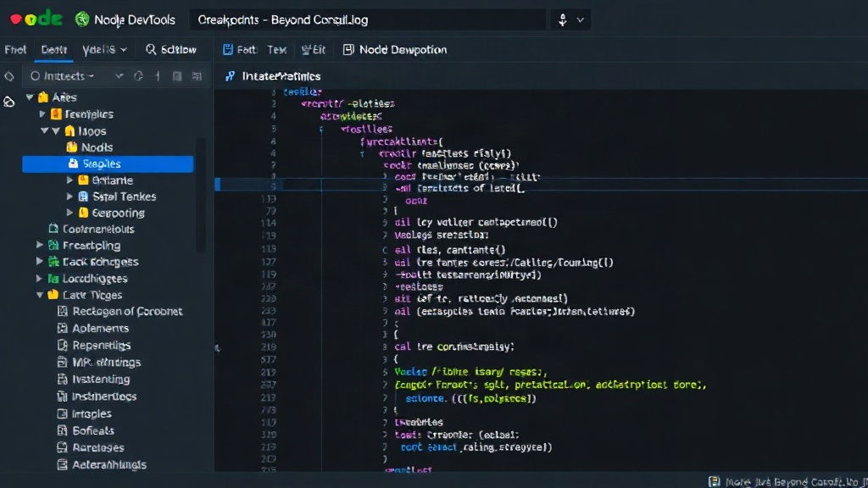Click the Freertpling green icon
This screenshot has width=868, height=488.
(53, 245)
